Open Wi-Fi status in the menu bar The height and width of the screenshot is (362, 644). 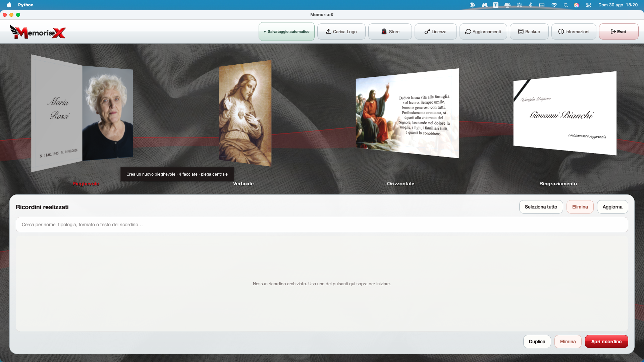pyautogui.click(x=554, y=5)
